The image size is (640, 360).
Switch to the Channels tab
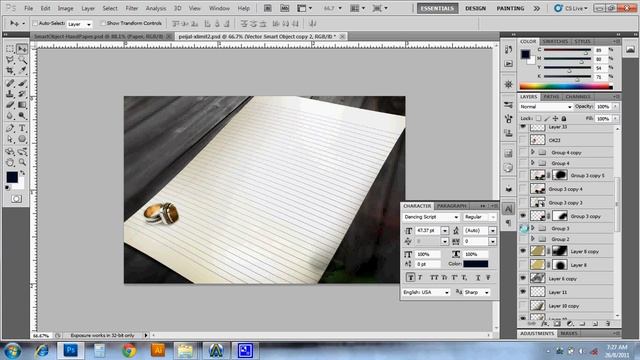(x=578, y=97)
